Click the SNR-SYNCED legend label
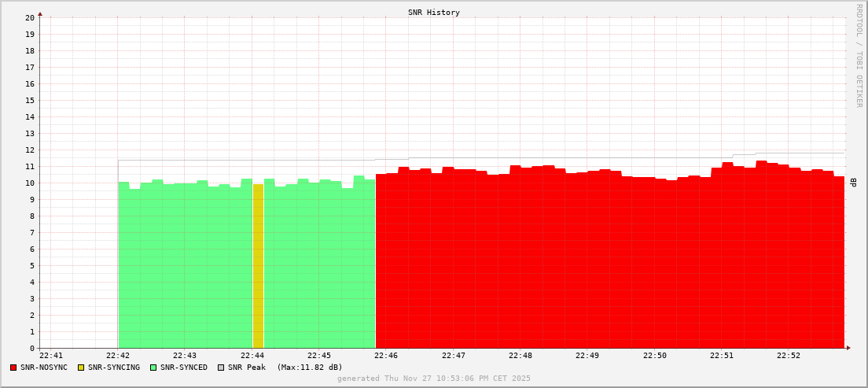The width and height of the screenshot is (868, 388). pos(184,368)
